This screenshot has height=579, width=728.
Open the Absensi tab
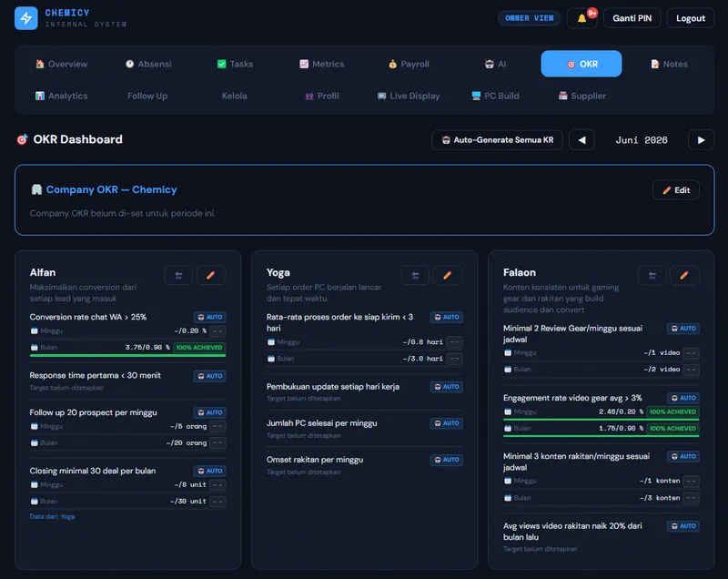[148, 64]
